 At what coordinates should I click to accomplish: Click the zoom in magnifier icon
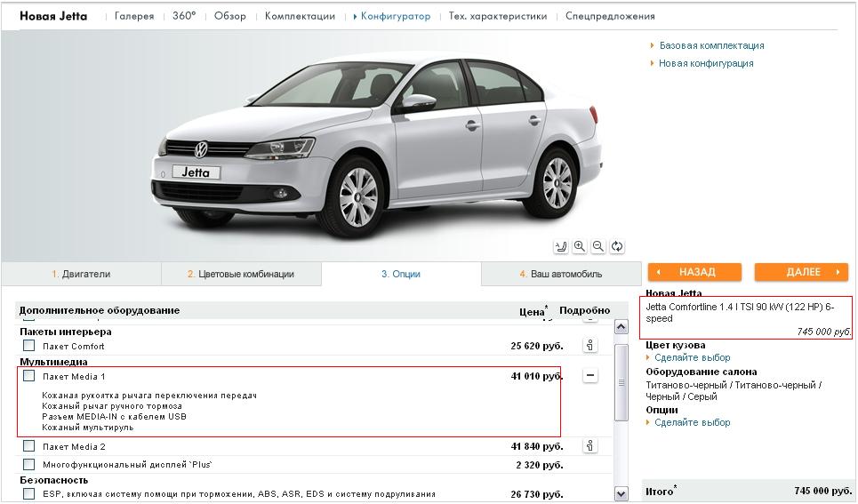[x=580, y=246]
